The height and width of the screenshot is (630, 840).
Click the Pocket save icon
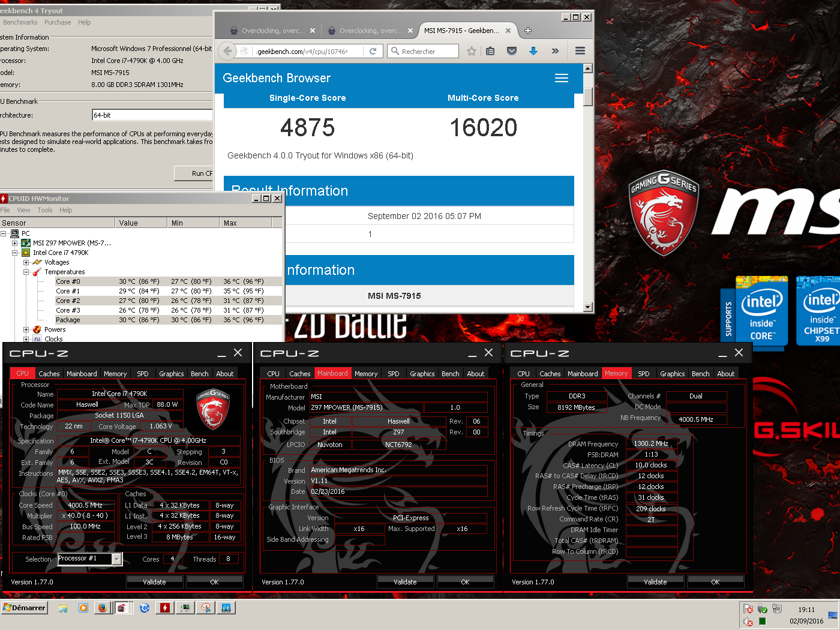pyautogui.click(x=512, y=51)
